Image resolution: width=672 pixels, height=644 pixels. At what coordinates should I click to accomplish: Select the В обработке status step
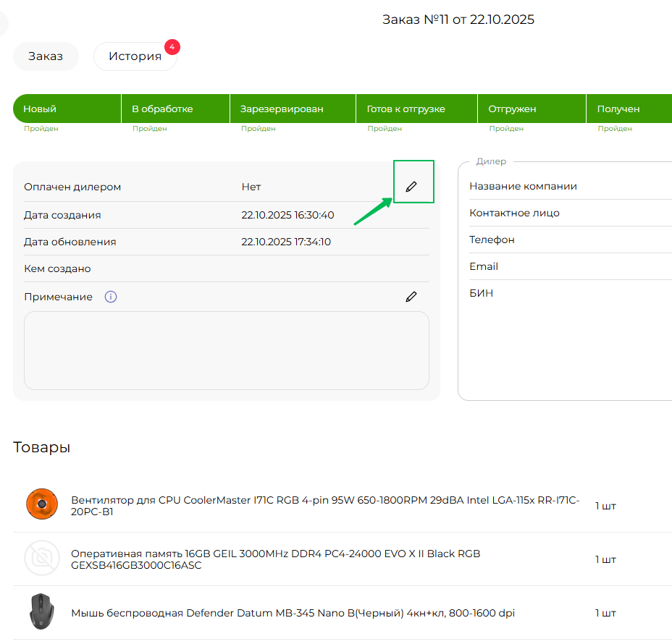pyautogui.click(x=175, y=109)
